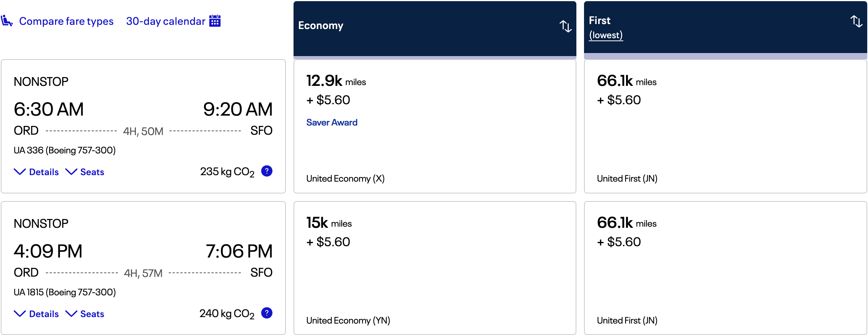
Task: Click the seat icon beside Compare fare types
Action: [6, 21]
